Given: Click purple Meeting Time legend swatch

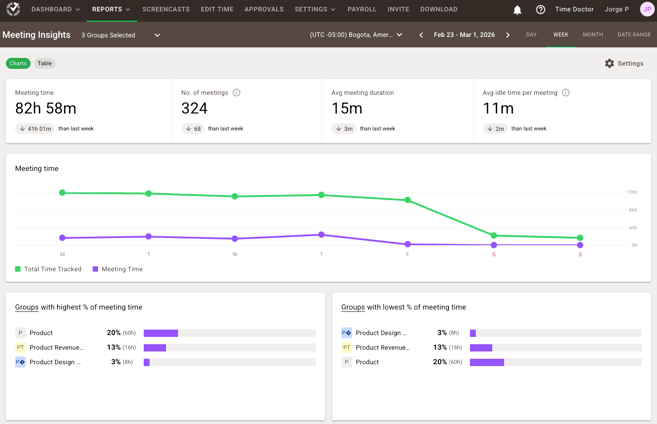Looking at the screenshot, I should (x=96, y=269).
